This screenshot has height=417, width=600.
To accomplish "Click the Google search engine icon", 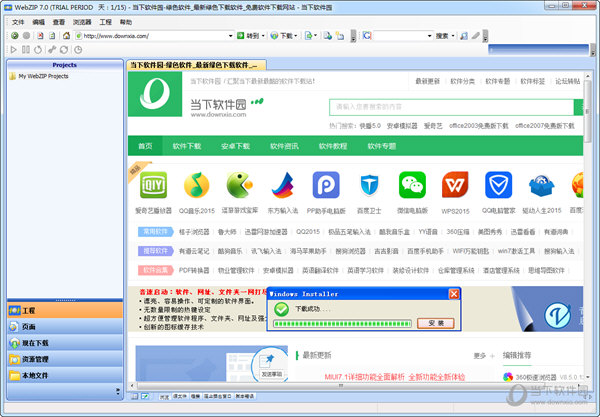I will pos(367,36).
